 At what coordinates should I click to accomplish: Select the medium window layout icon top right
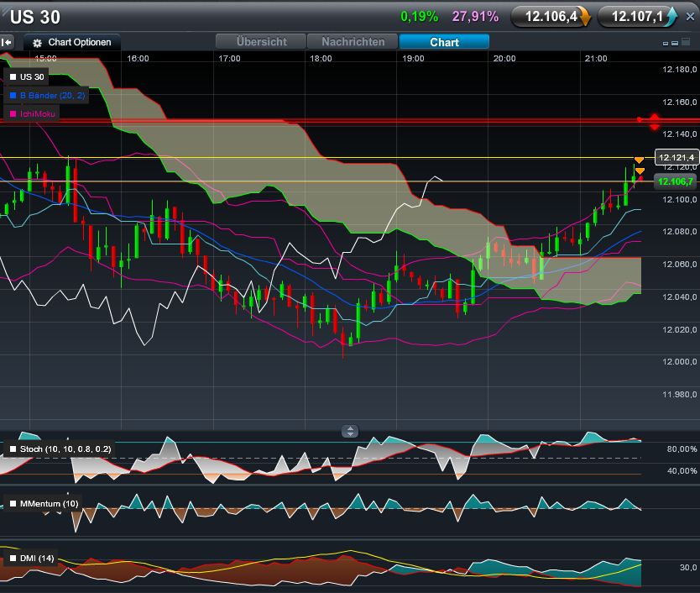coord(674,42)
